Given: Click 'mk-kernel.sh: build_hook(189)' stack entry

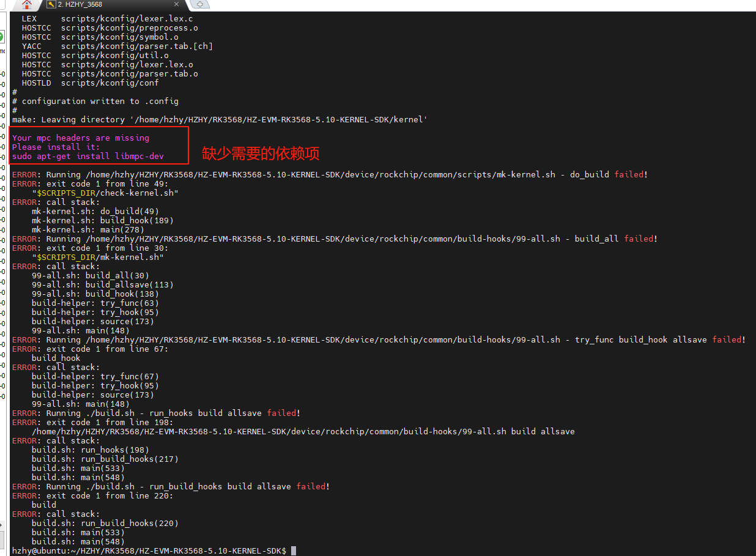Looking at the screenshot, I should pyautogui.click(x=103, y=221).
